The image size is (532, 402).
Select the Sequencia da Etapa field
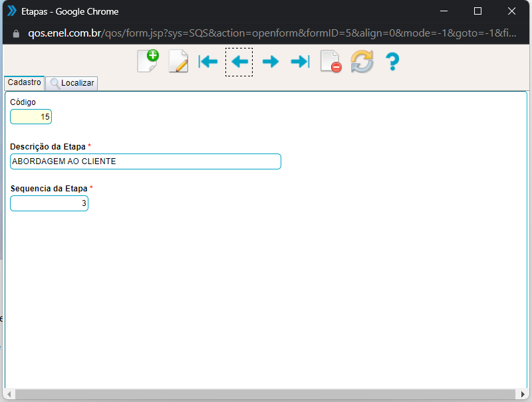49,203
